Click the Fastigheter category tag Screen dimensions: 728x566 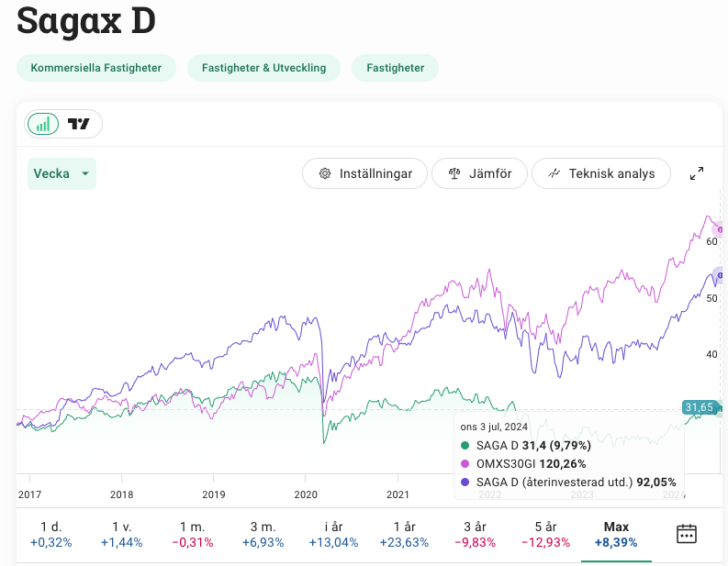pyautogui.click(x=395, y=68)
